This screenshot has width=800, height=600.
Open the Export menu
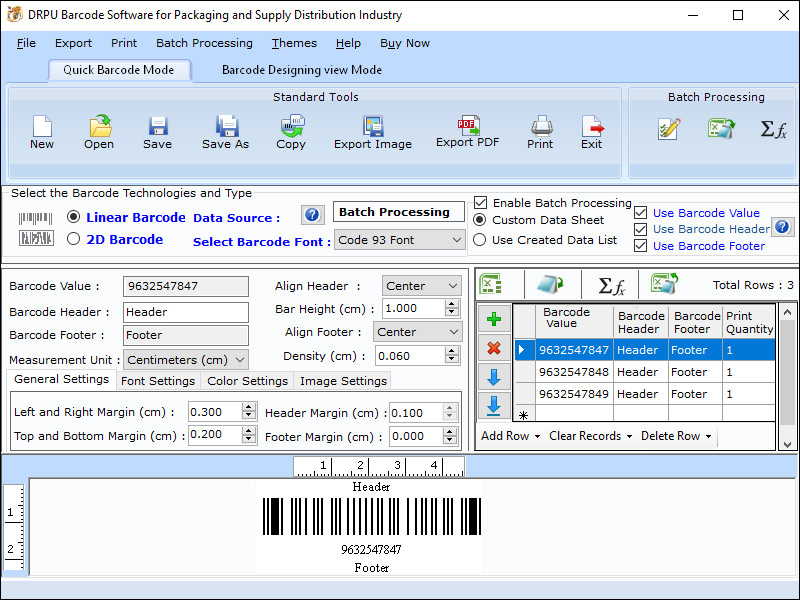pyautogui.click(x=73, y=43)
